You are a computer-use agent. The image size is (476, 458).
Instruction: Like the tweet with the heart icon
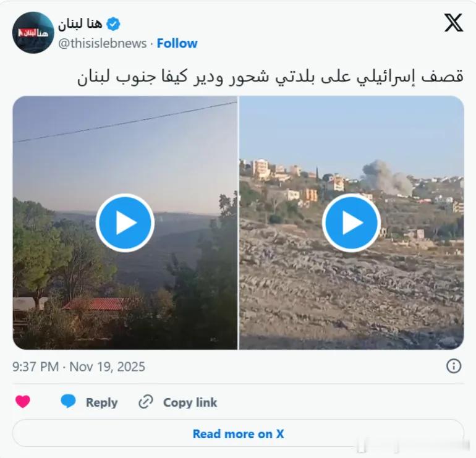[x=23, y=402]
